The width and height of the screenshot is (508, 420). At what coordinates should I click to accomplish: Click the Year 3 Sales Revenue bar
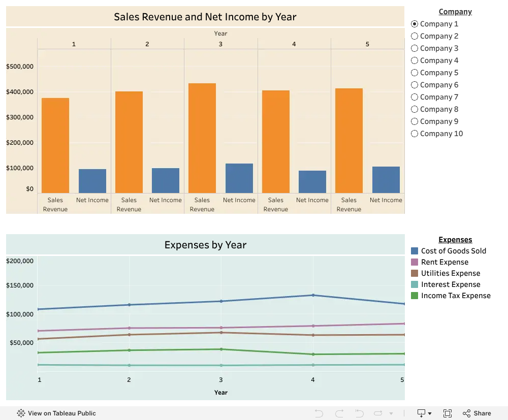coord(202,138)
